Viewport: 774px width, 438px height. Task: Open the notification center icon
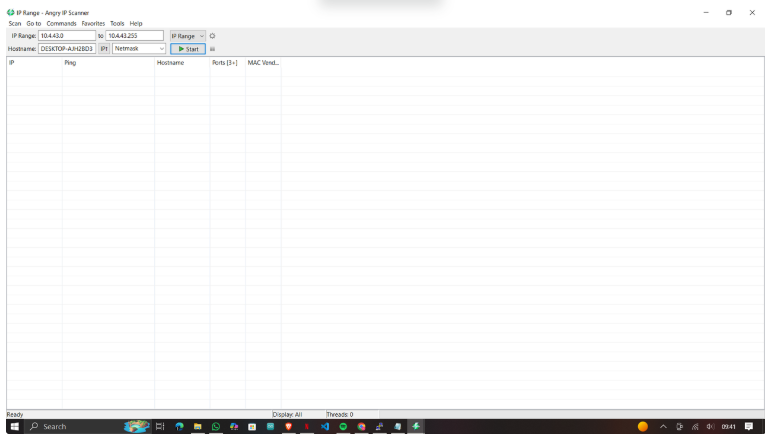749,427
